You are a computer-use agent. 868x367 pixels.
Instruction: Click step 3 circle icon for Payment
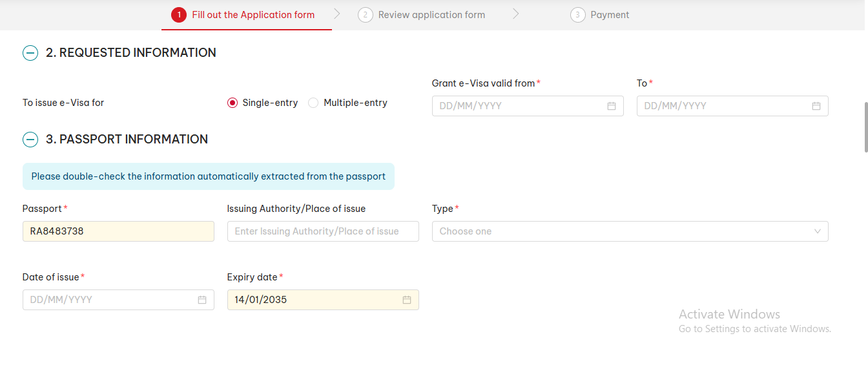click(x=577, y=15)
